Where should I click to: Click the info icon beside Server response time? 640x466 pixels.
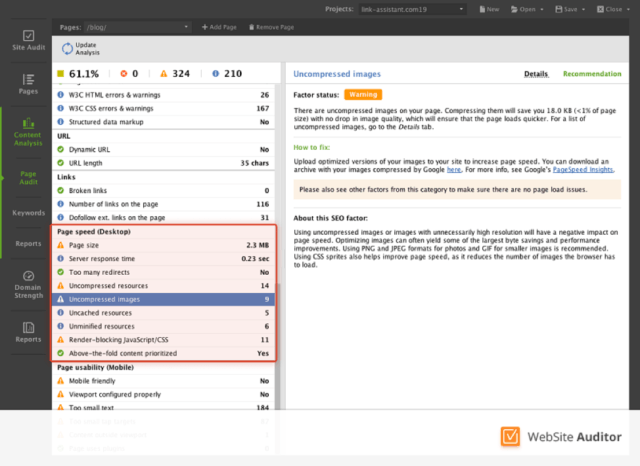60,258
